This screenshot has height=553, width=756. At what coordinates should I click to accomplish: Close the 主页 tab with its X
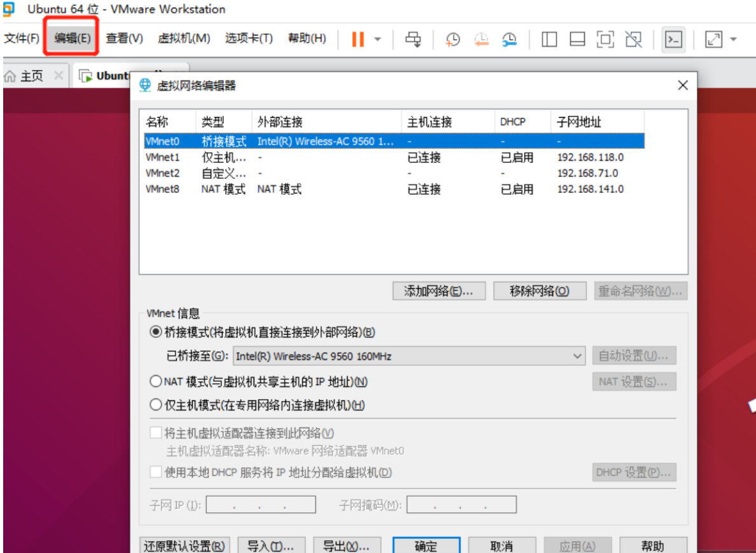(x=58, y=76)
